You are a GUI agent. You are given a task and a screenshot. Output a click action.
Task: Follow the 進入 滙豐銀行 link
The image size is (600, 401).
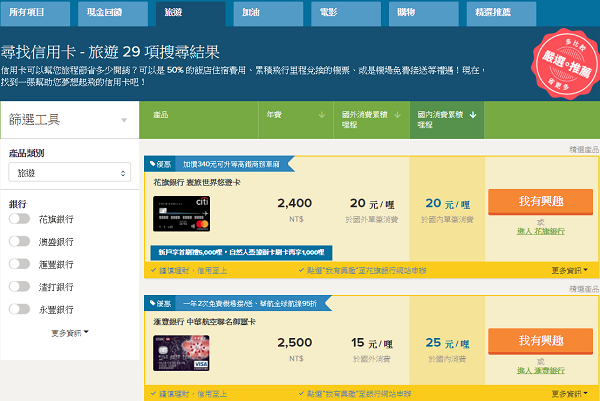click(x=541, y=370)
